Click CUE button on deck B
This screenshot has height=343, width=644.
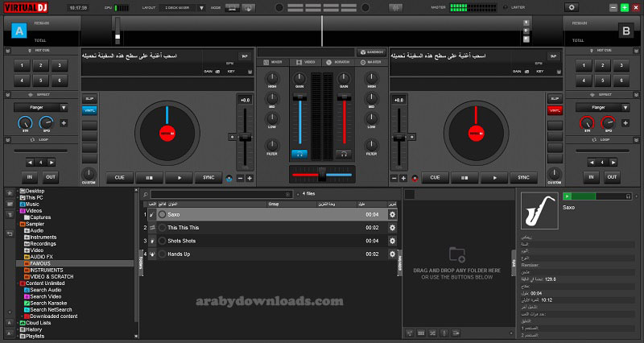(x=435, y=177)
